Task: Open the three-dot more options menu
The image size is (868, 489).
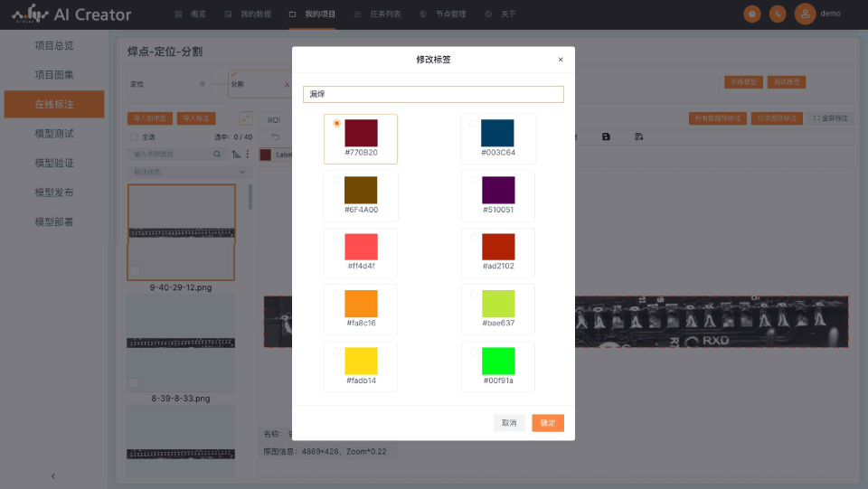Action: pos(248,155)
